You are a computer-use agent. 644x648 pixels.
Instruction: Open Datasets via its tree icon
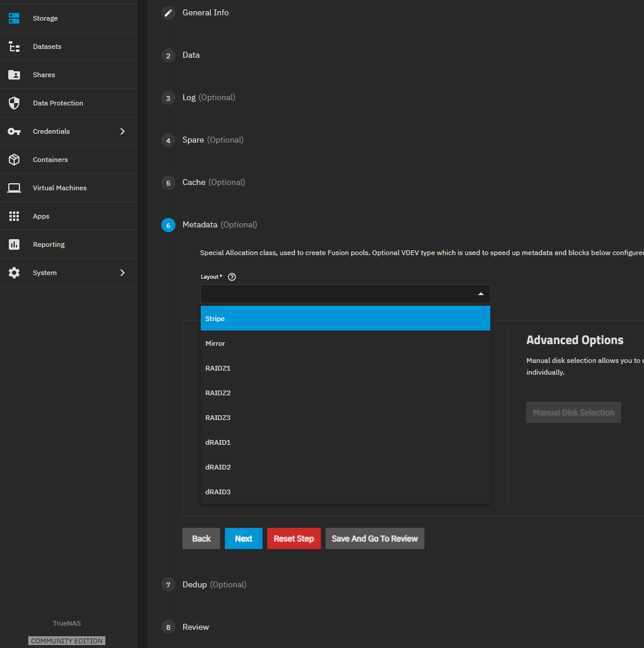click(14, 47)
